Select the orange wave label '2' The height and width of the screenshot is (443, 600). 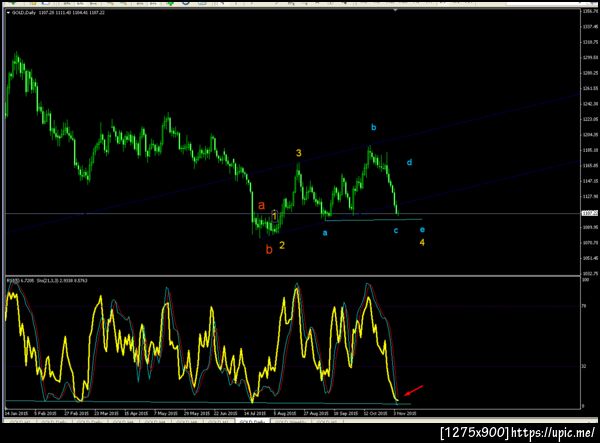pyautogui.click(x=282, y=245)
